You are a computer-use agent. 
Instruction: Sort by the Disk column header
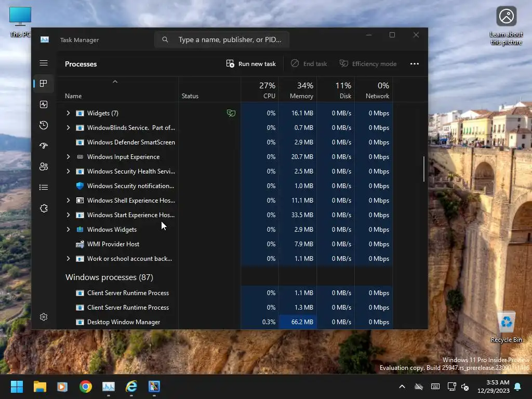point(336,90)
